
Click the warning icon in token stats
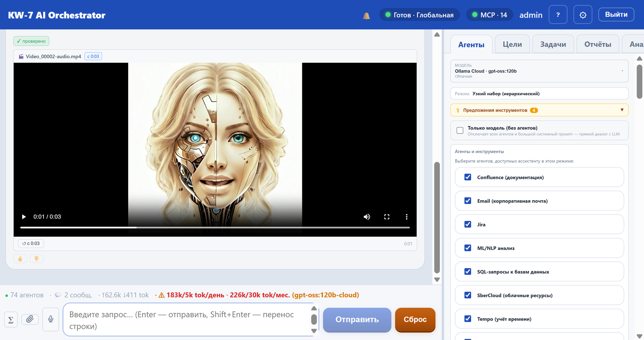click(x=162, y=295)
